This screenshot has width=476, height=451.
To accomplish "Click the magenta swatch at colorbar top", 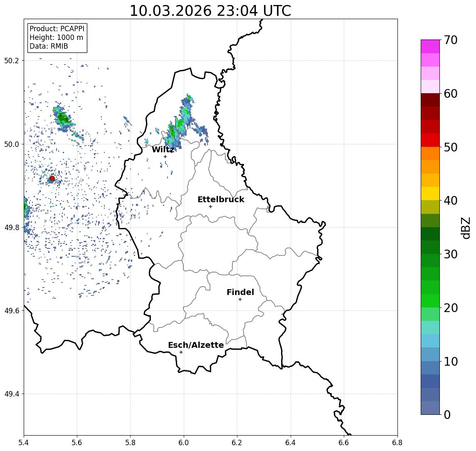I will coord(430,47).
